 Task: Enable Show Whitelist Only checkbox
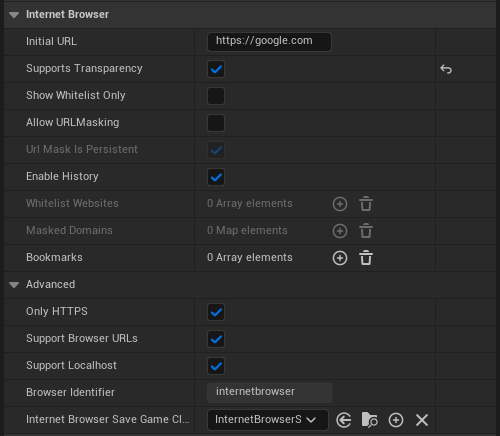click(x=216, y=96)
